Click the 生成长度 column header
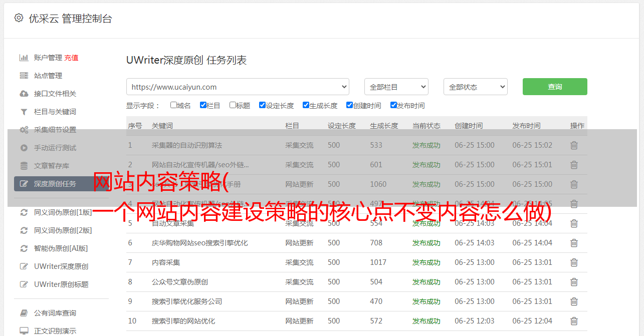This screenshot has width=644, height=336. (384, 126)
